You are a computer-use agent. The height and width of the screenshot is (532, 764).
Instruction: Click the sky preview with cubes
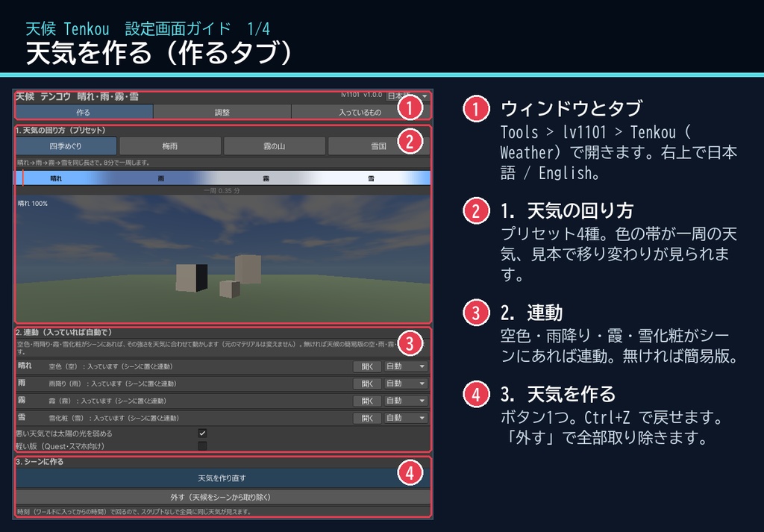coord(223,259)
